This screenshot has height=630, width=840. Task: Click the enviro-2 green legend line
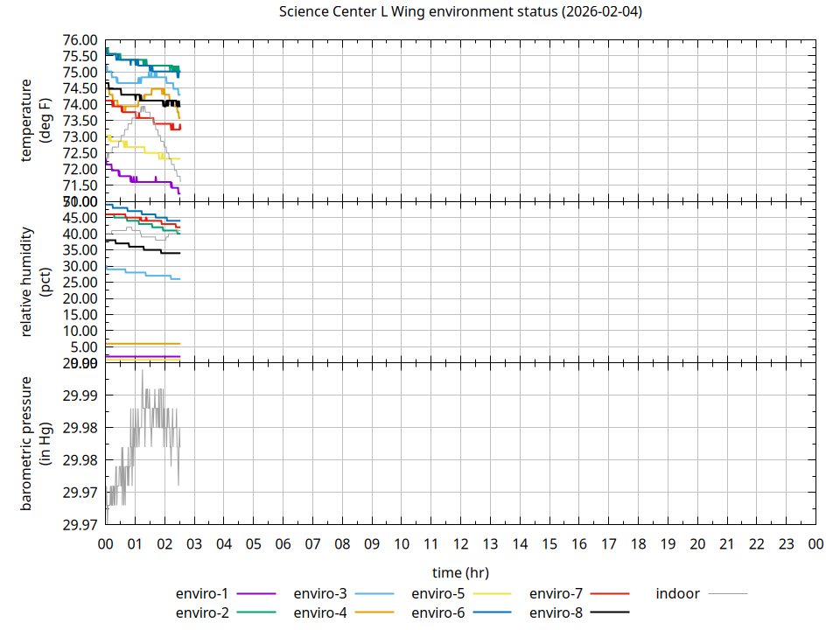point(256,612)
